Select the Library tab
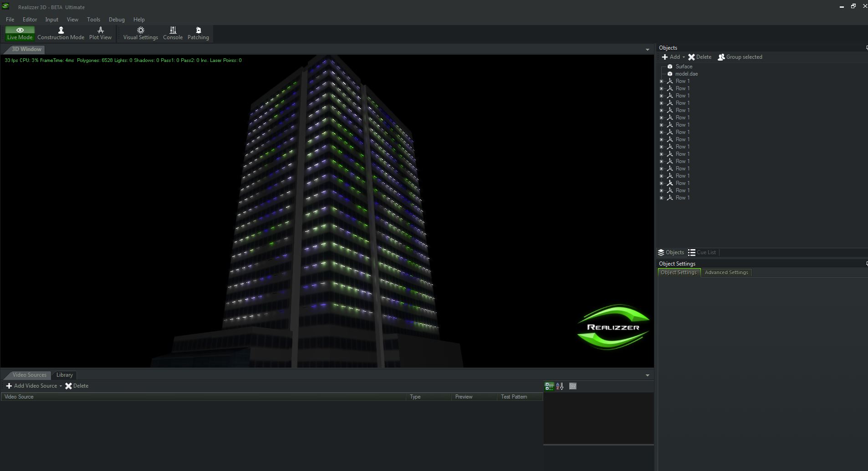This screenshot has height=471, width=868. [x=64, y=375]
